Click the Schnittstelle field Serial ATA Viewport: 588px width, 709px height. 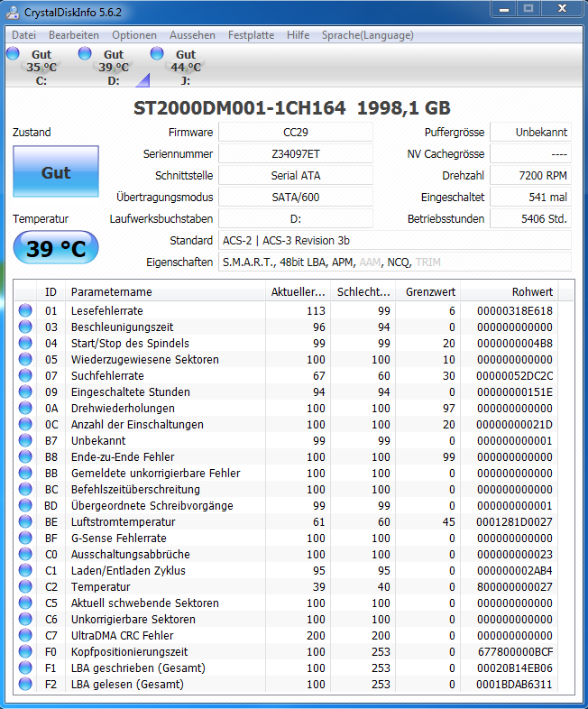(296, 175)
